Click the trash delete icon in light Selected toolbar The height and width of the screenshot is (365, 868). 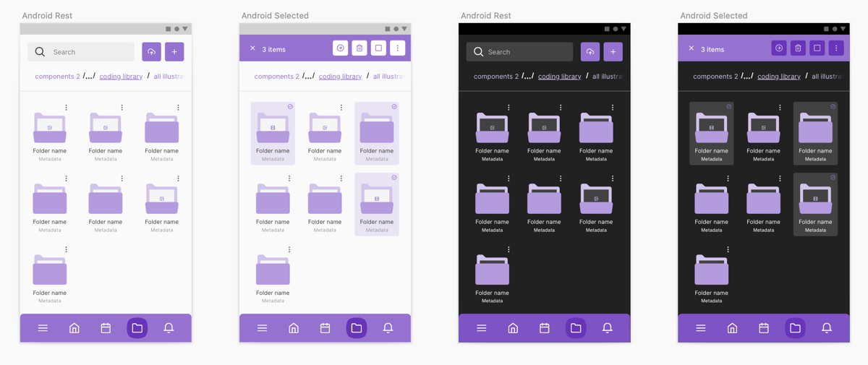359,48
